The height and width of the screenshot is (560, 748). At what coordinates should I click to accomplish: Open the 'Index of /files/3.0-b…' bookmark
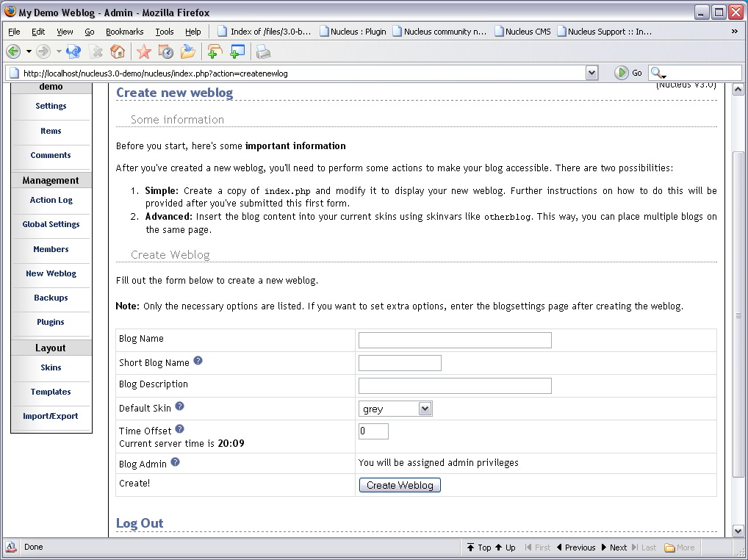pyautogui.click(x=265, y=32)
